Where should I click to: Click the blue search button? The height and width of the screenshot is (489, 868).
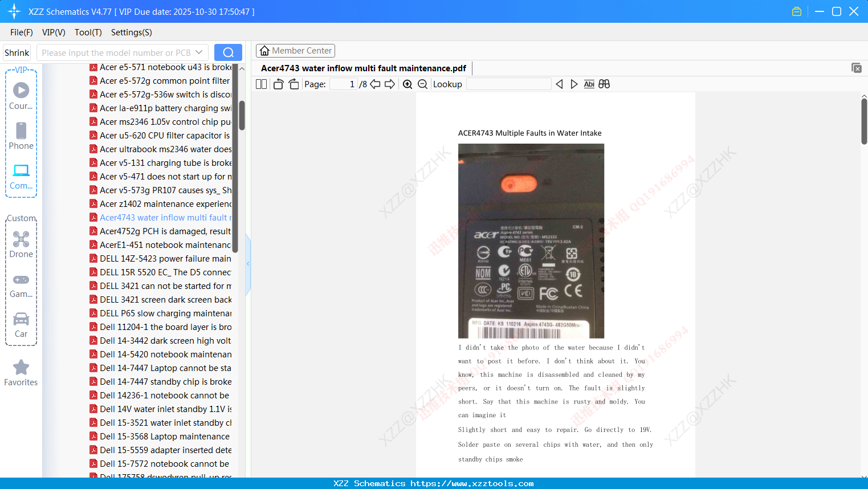point(228,52)
